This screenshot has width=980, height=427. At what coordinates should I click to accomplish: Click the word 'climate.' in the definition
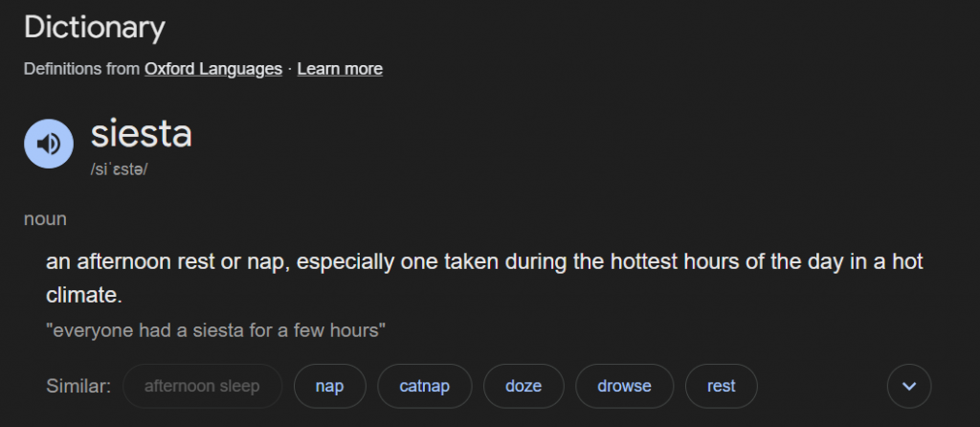84,296
